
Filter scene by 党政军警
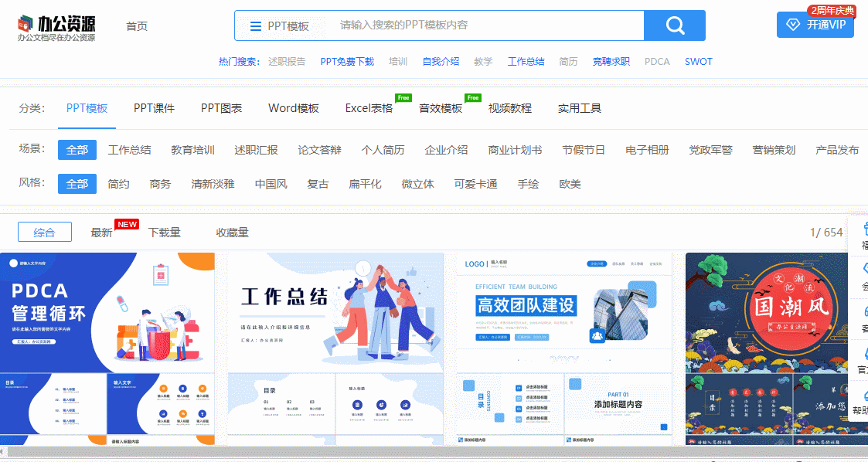[x=711, y=150]
